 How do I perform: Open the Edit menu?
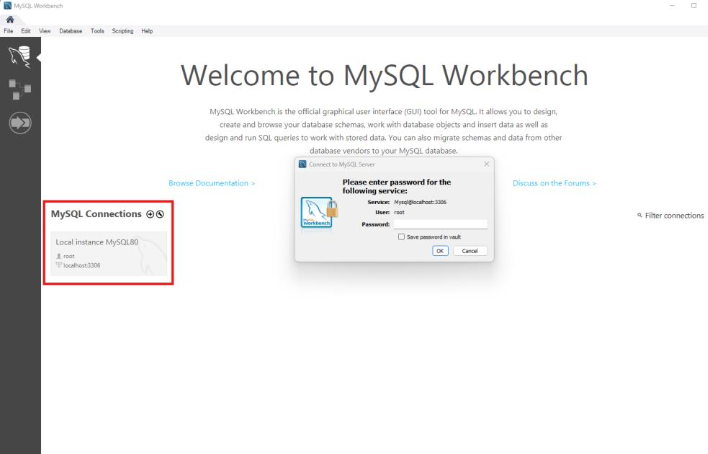click(x=26, y=31)
